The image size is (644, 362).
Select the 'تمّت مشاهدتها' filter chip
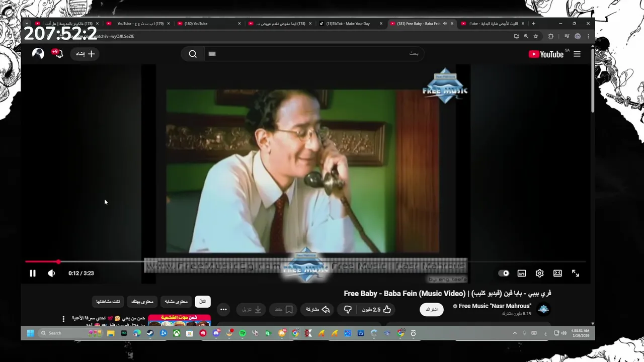coord(108,302)
